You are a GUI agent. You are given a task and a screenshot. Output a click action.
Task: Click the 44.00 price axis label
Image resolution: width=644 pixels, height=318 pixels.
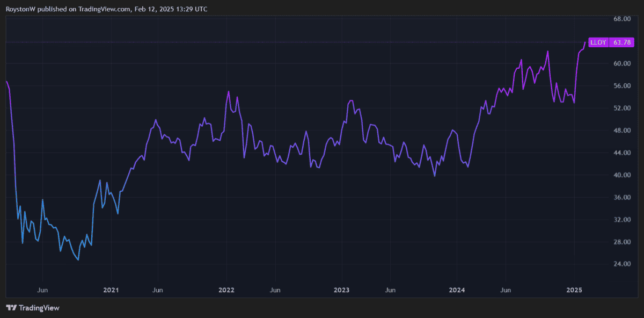pyautogui.click(x=621, y=153)
